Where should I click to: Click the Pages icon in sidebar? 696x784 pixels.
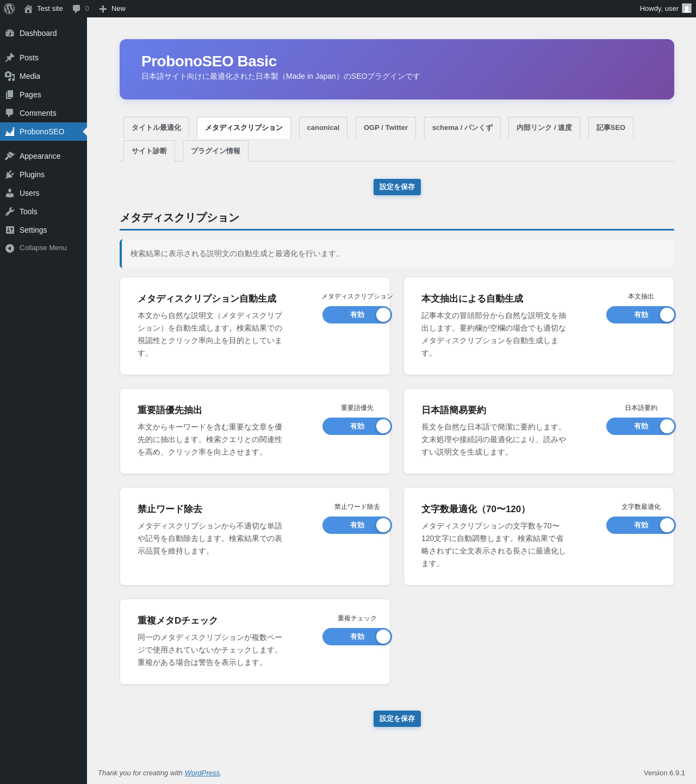pyautogui.click(x=10, y=95)
